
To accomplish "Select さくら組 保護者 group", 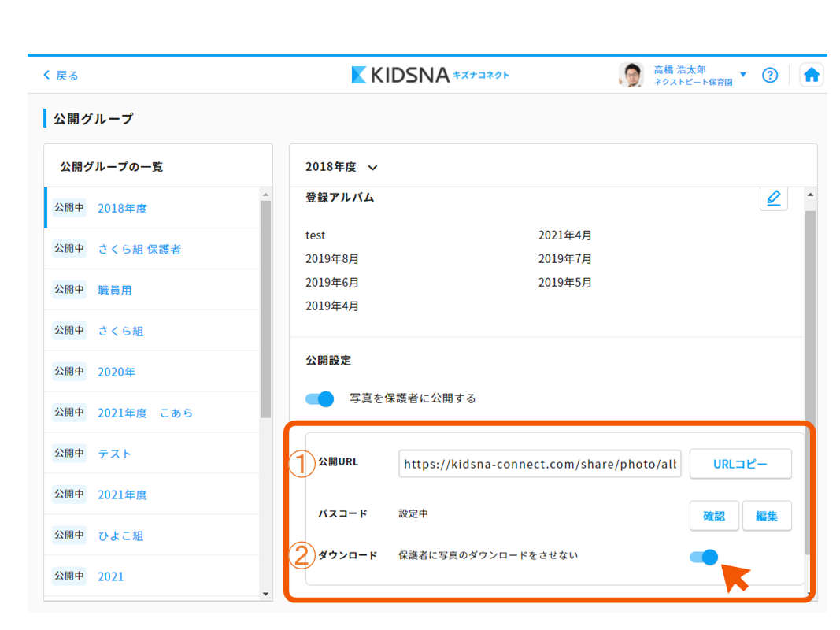I will click(139, 250).
